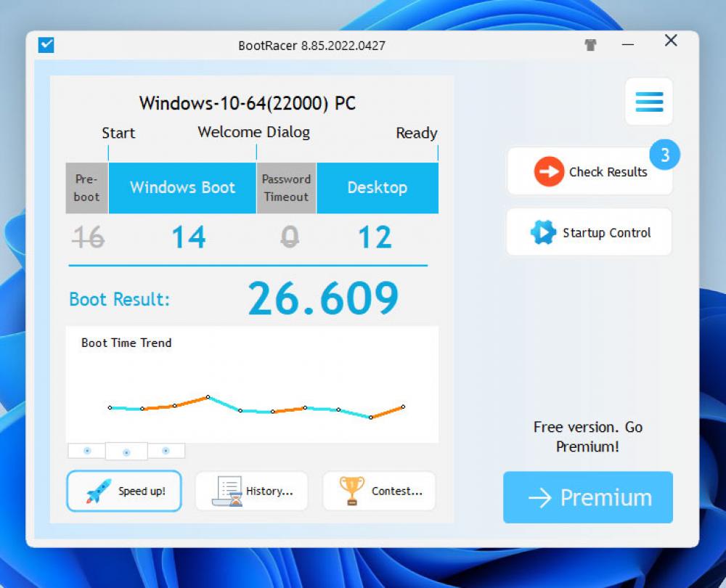Click the t-shirt icon in the title bar
Screen dimensions: 726x588
click(x=590, y=44)
